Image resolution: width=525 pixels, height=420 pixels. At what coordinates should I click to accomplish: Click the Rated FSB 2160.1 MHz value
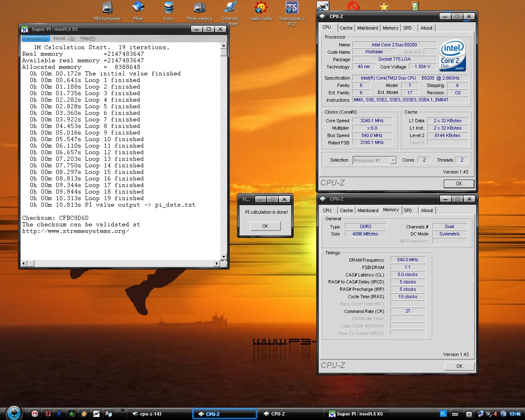tap(372, 143)
